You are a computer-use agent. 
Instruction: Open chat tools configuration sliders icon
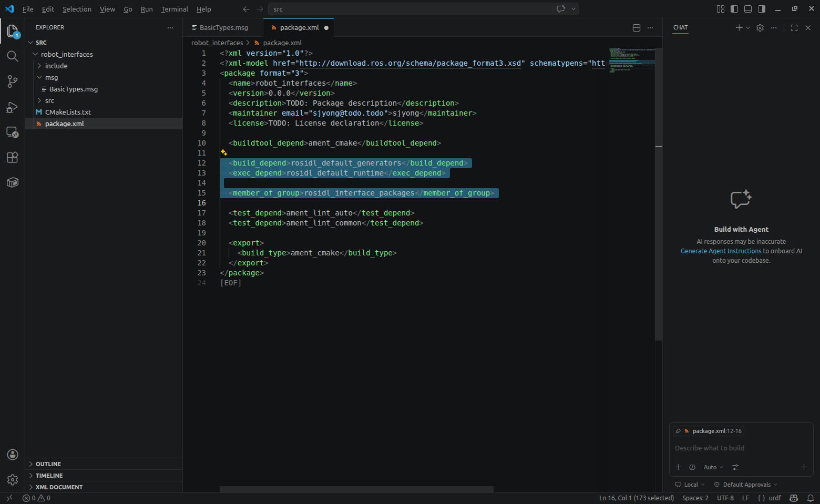735,467
